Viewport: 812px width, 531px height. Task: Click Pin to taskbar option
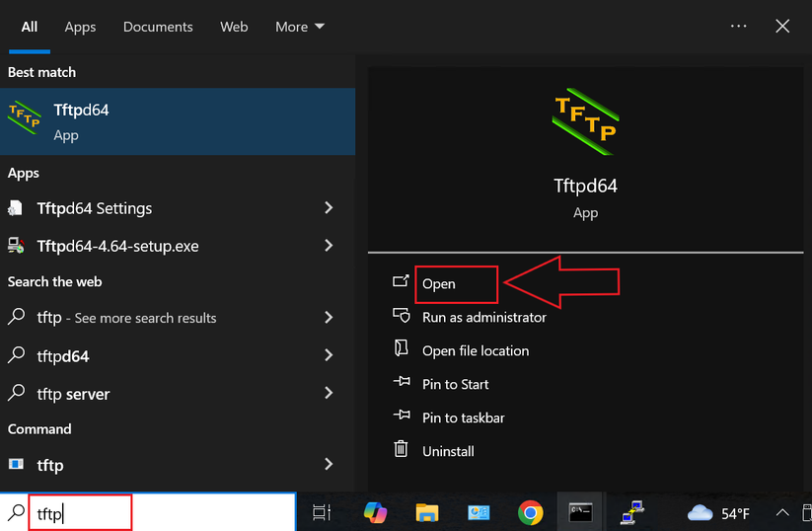tap(463, 417)
